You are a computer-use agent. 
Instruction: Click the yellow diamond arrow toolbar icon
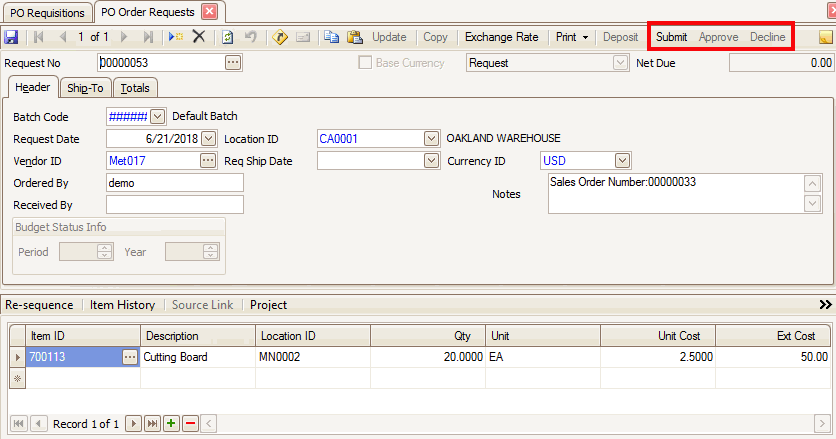tap(280, 37)
